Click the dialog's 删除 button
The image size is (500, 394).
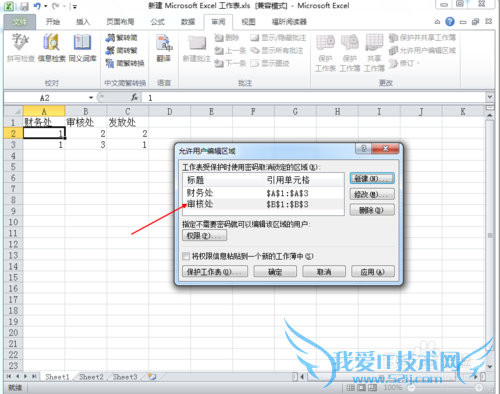click(372, 210)
